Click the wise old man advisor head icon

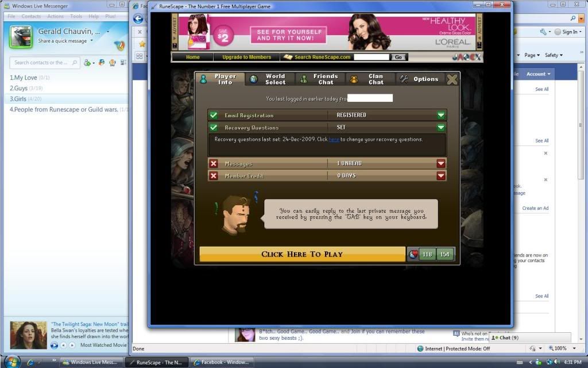pos(236,214)
